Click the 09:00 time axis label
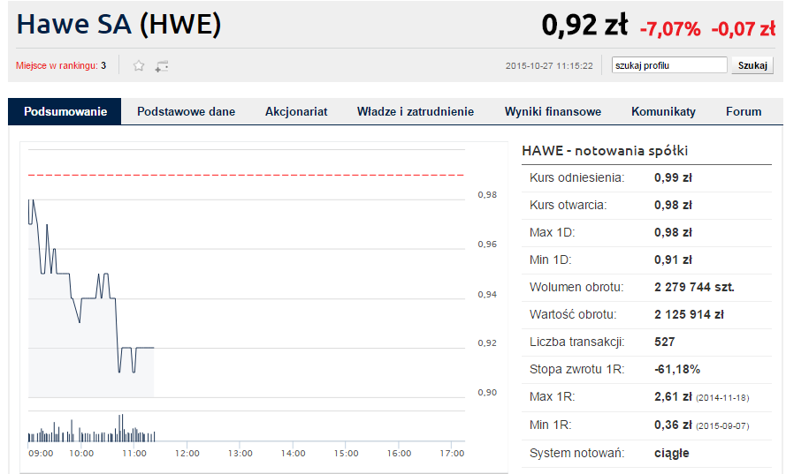The height and width of the screenshot is (474, 786). tap(41, 453)
